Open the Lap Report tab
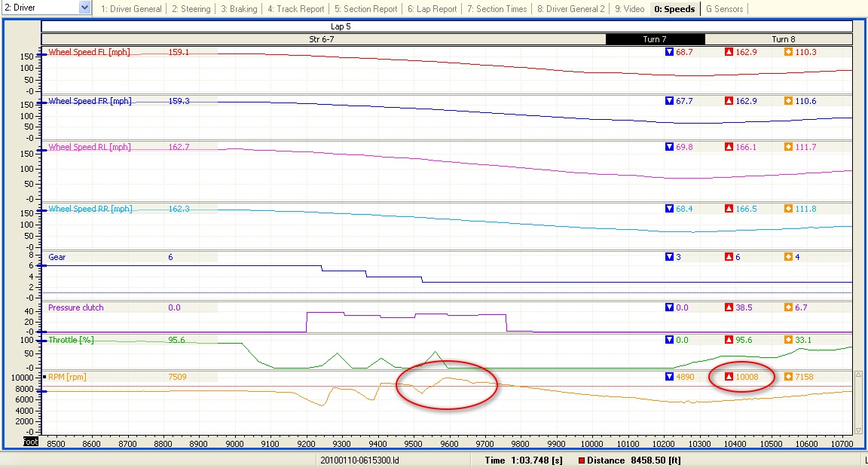The height and width of the screenshot is (468, 868). click(432, 9)
